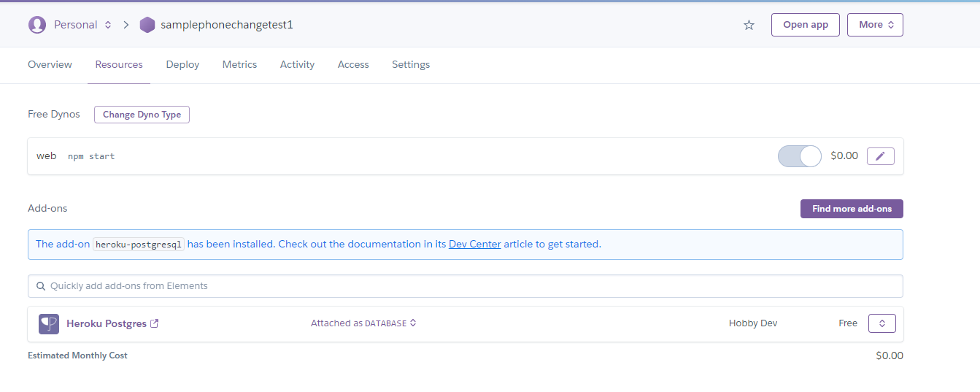Open the Metrics tab

tap(239, 64)
